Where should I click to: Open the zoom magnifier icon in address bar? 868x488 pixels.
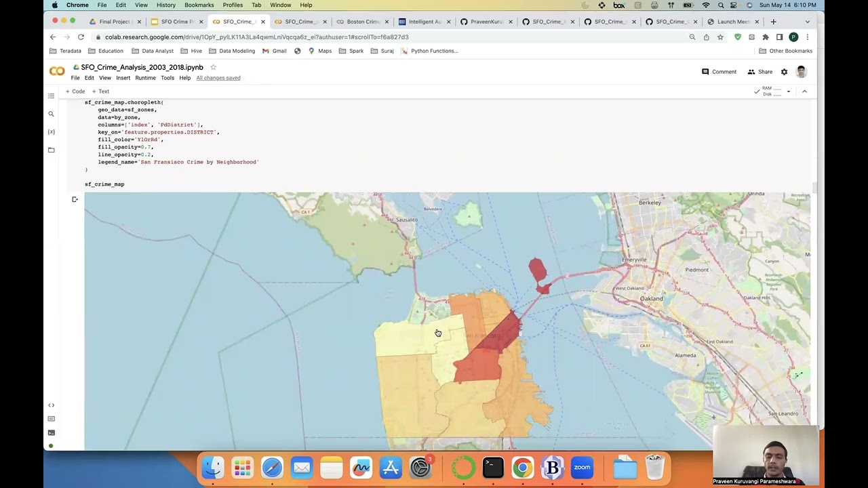(x=692, y=37)
